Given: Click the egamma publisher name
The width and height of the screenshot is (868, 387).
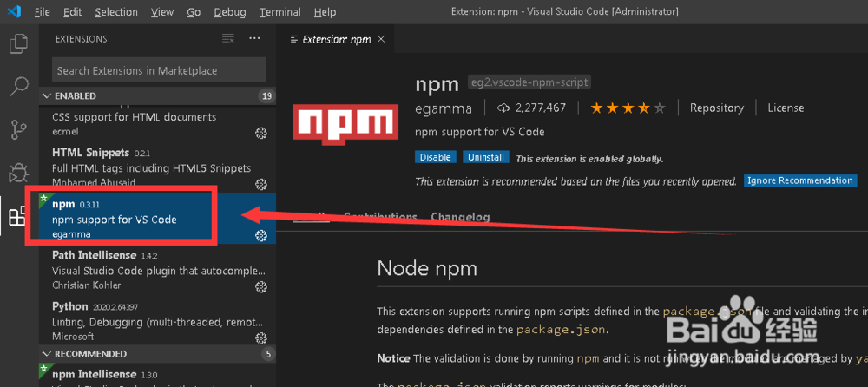Looking at the screenshot, I should [444, 108].
